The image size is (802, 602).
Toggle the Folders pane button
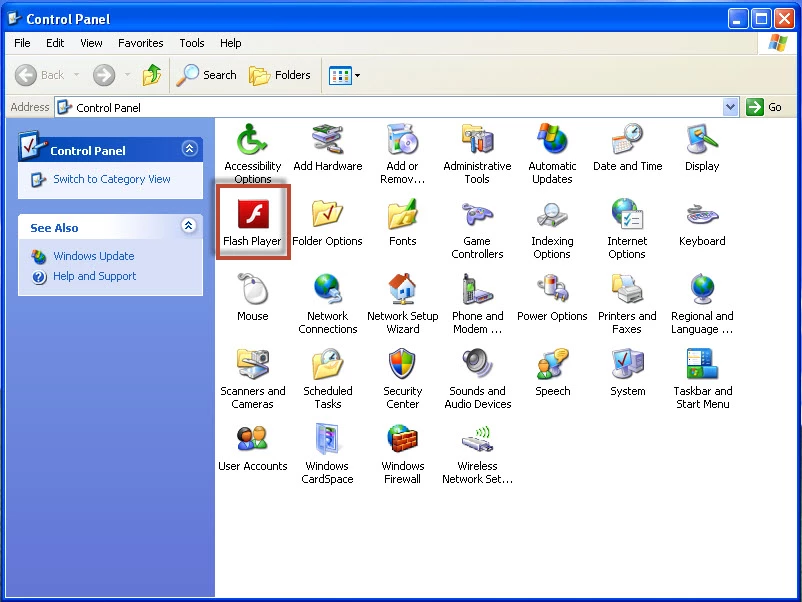tap(280, 75)
